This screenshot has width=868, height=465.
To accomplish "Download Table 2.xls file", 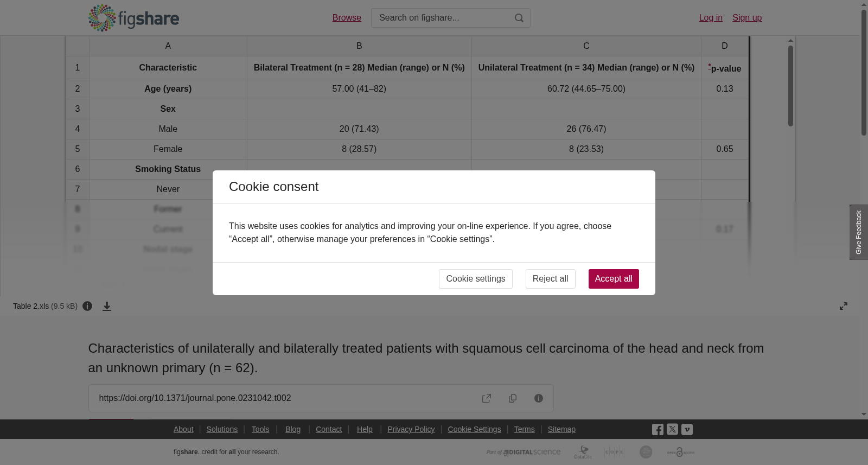I will point(107,306).
